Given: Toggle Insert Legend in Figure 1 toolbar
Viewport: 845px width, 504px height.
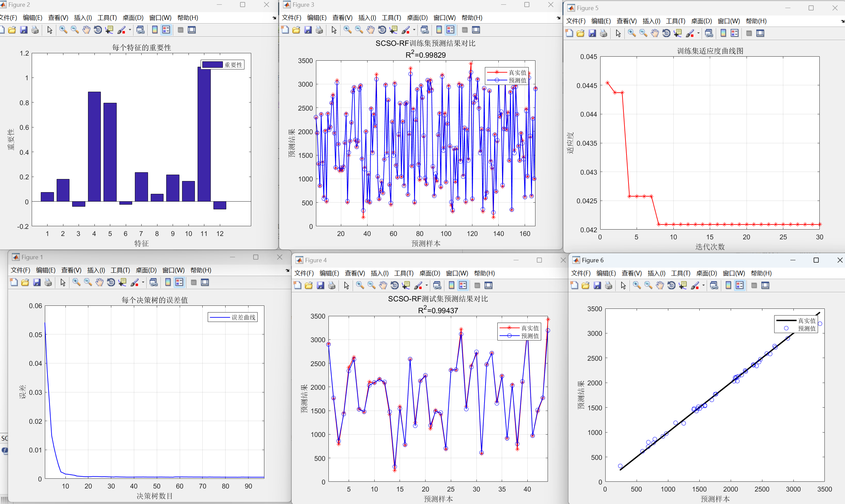Looking at the screenshot, I should point(179,282).
